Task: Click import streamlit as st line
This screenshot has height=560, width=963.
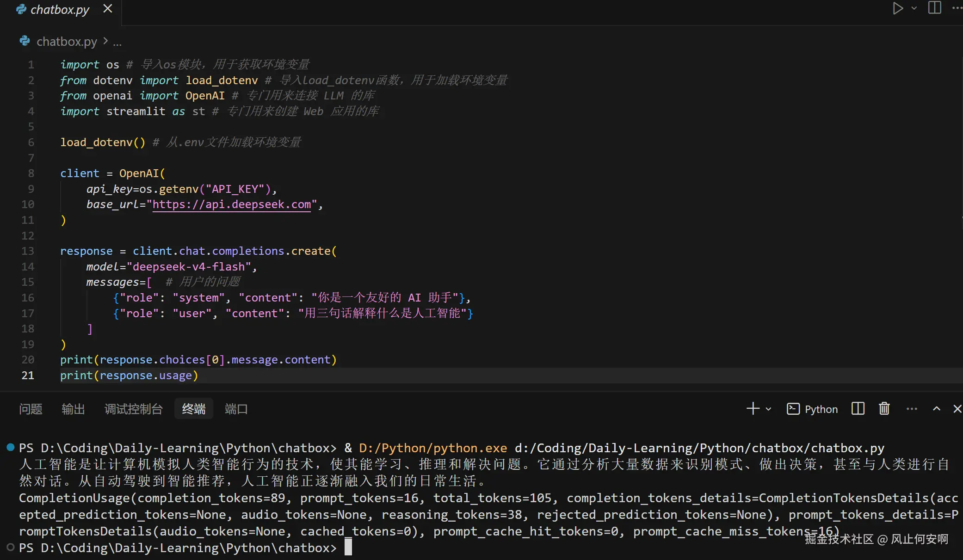Action: click(133, 111)
